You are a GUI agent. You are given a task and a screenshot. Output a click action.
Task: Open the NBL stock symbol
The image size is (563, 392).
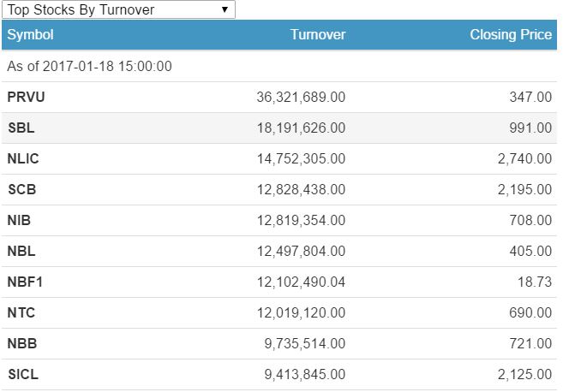point(21,252)
